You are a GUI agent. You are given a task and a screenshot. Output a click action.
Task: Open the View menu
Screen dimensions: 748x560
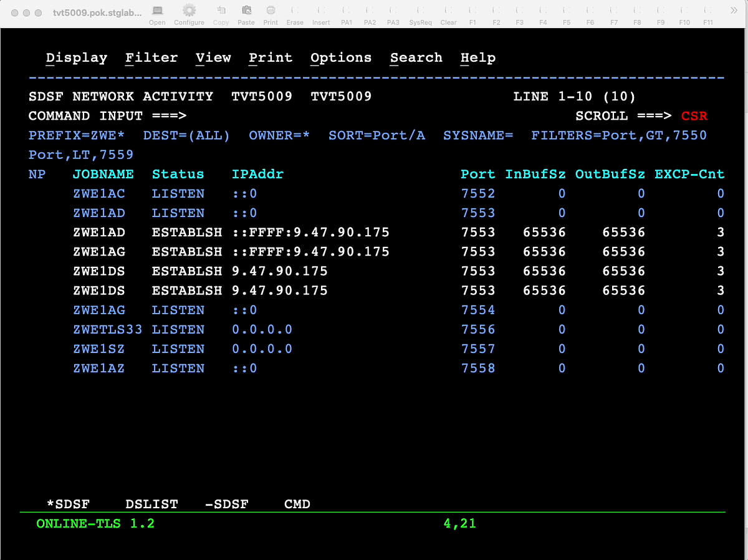click(213, 58)
